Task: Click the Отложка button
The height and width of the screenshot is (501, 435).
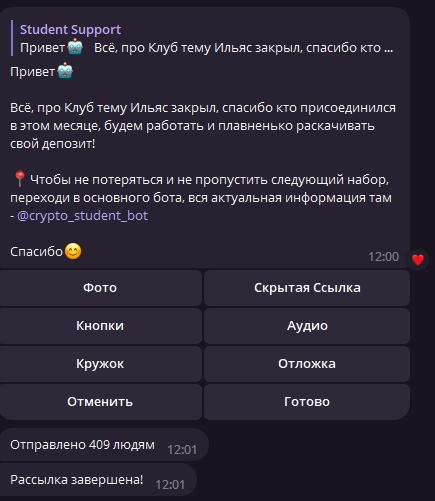Action: pyautogui.click(x=307, y=364)
